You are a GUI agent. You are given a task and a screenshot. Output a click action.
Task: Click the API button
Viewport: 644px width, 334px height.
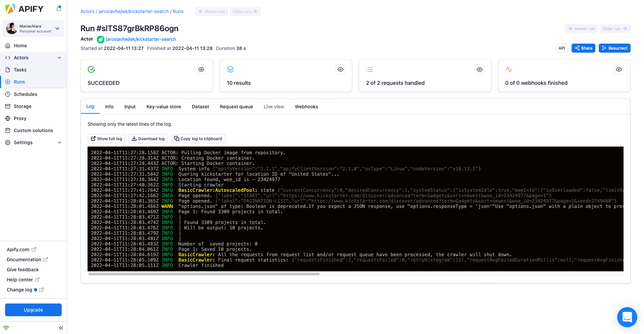(562, 48)
